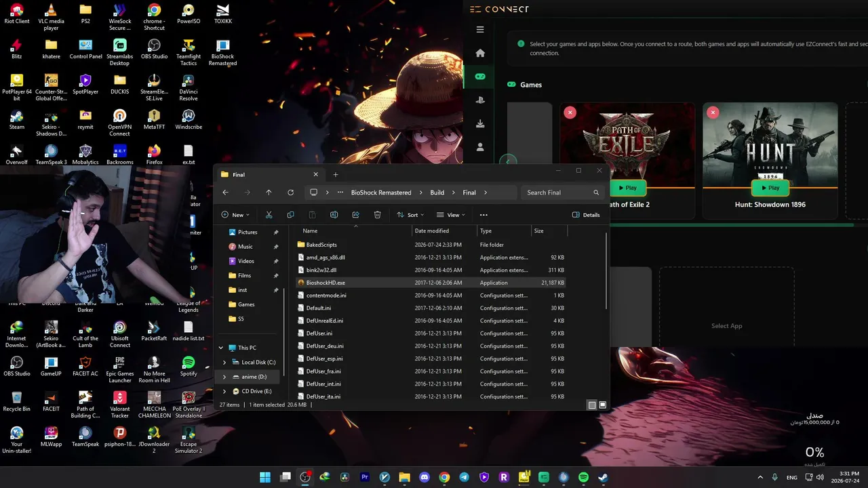
Task: Collapse the This PC tree node
Action: [x=220, y=348]
